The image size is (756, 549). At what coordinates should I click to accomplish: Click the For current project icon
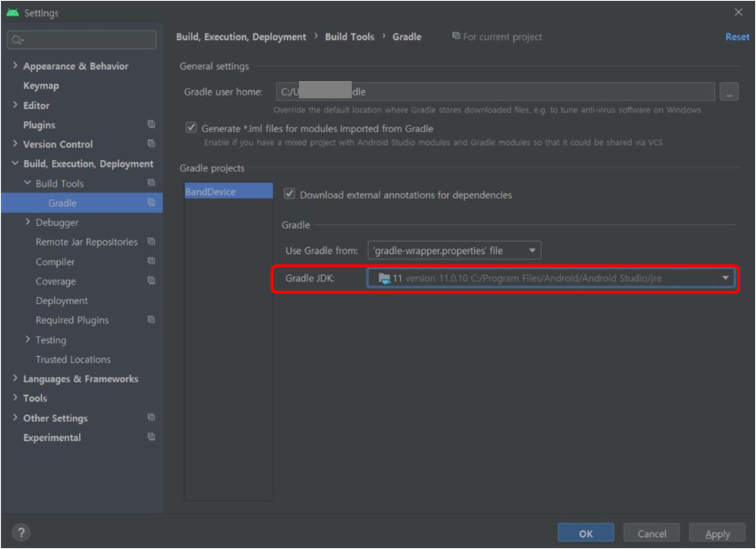pos(456,35)
